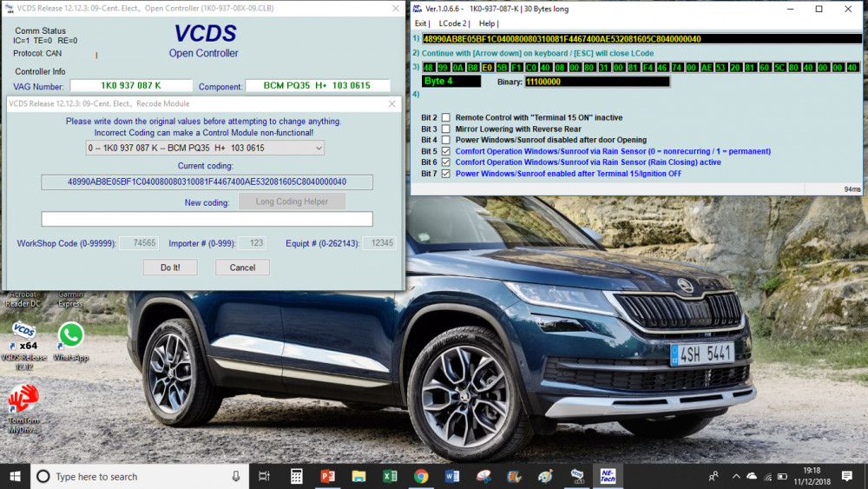The image size is (868, 489).
Task: Select byte cell 5C in the byte row
Action: pyautogui.click(x=779, y=68)
